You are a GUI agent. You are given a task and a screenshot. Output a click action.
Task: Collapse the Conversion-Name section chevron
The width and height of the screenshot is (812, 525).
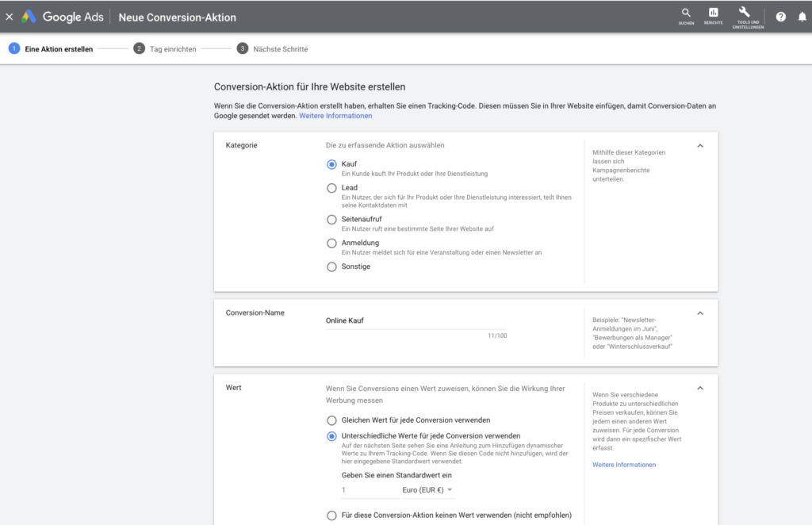(700, 313)
